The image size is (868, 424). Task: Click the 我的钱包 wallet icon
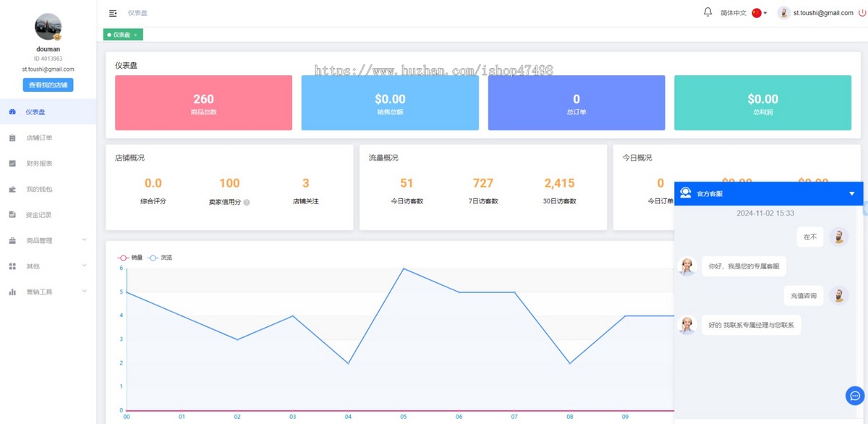[x=12, y=189]
